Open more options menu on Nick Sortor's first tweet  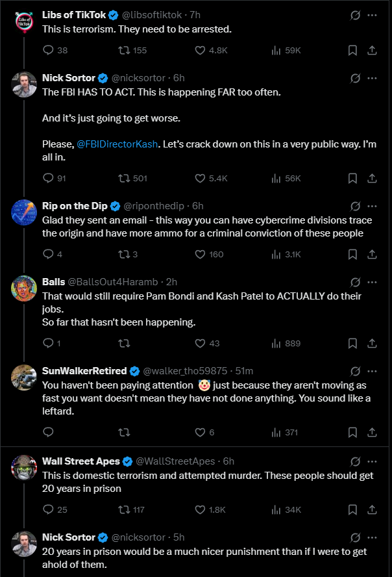(x=372, y=78)
